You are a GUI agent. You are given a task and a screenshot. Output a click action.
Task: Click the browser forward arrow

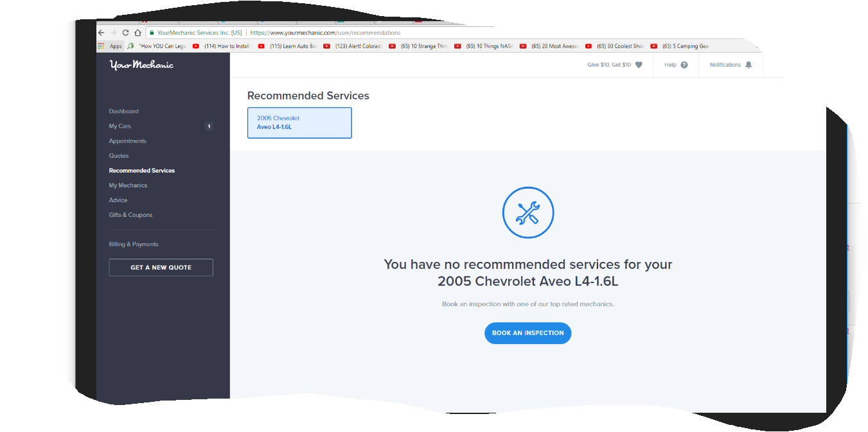113,33
